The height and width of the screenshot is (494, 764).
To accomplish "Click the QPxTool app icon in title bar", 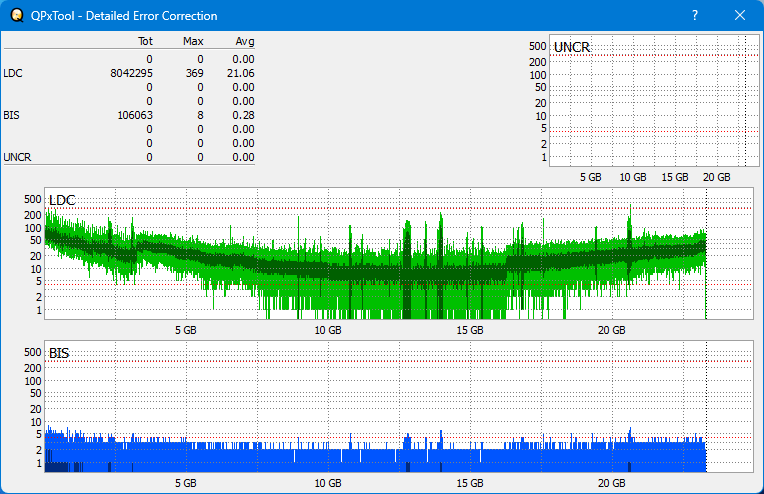I will pyautogui.click(x=15, y=16).
